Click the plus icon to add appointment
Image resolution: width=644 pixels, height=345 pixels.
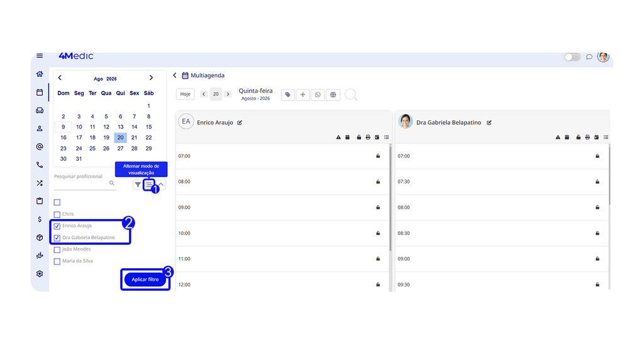303,95
